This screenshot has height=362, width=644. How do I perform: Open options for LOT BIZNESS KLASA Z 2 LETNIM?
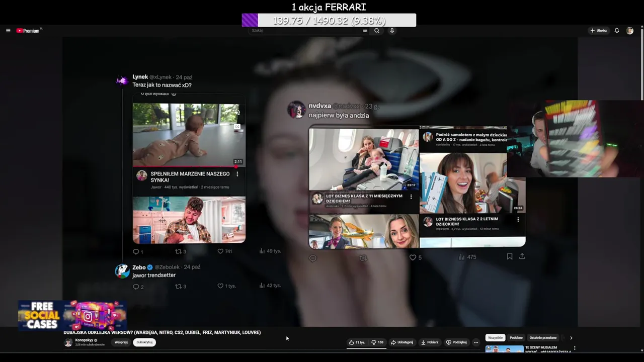coord(518,220)
